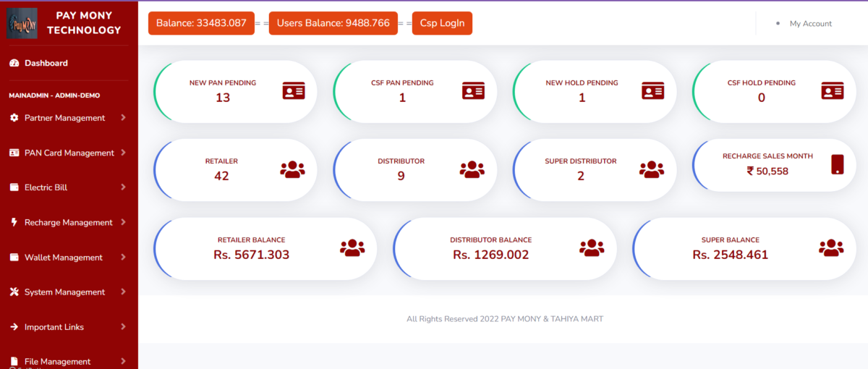Viewport: 868px width, 369px height.
Task: Click the CSF PAN PENDING label
Action: (x=402, y=82)
